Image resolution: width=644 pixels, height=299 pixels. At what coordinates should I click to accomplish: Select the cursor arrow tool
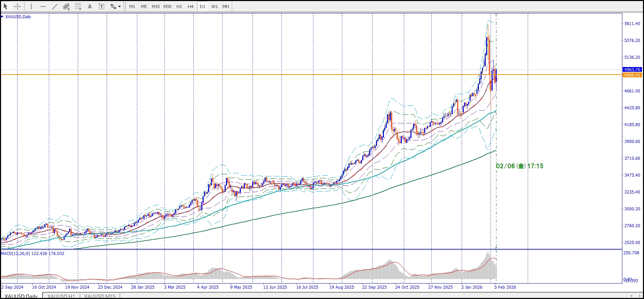click(6, 7)
